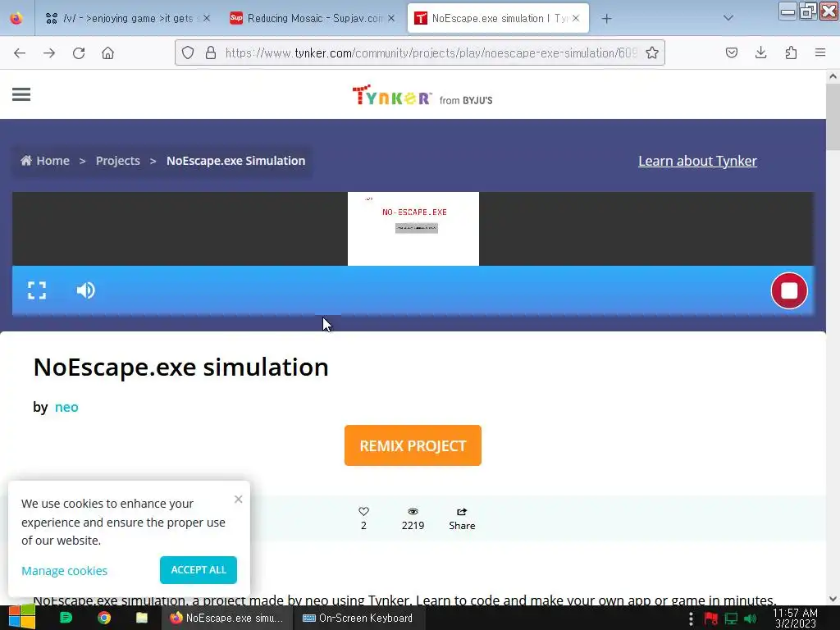Screen dimensions: 840x630
Task: Open the Windows Start menu
Action: coord(22,618)
